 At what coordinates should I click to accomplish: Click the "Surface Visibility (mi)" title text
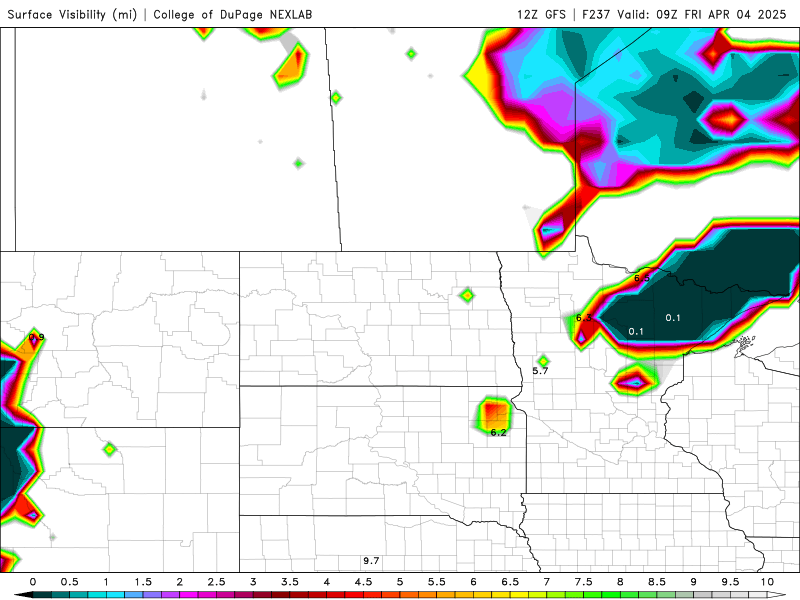pos(72,15)
